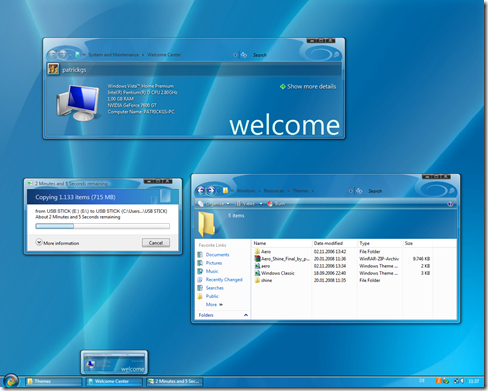Open Searches favorite link

[215, 288]
